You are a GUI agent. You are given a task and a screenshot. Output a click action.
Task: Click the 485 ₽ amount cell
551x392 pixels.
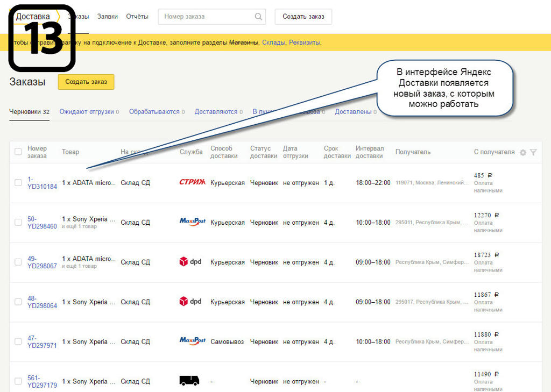pyautogui.click(x=483, y=175)
